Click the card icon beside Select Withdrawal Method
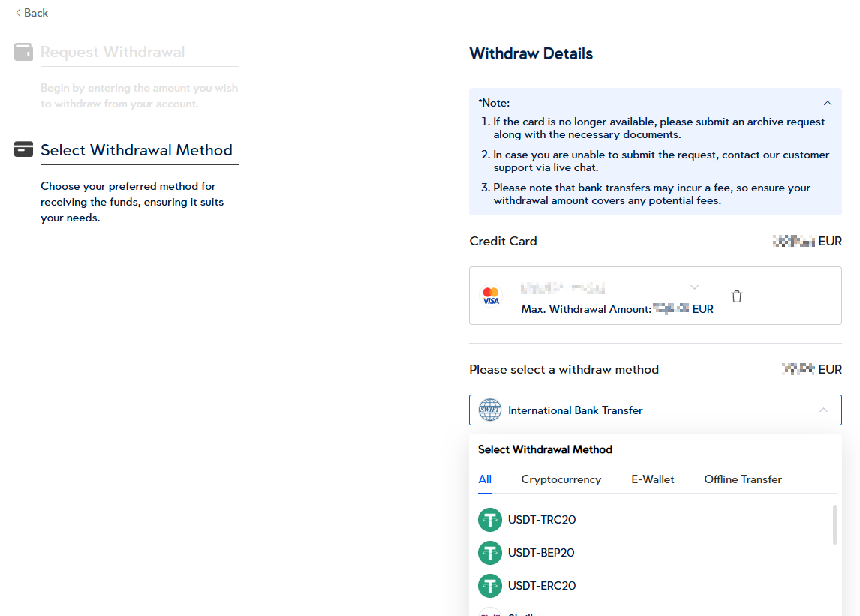Image resolution: width=860 pixels, height=616 pixels. click(23, 149)
